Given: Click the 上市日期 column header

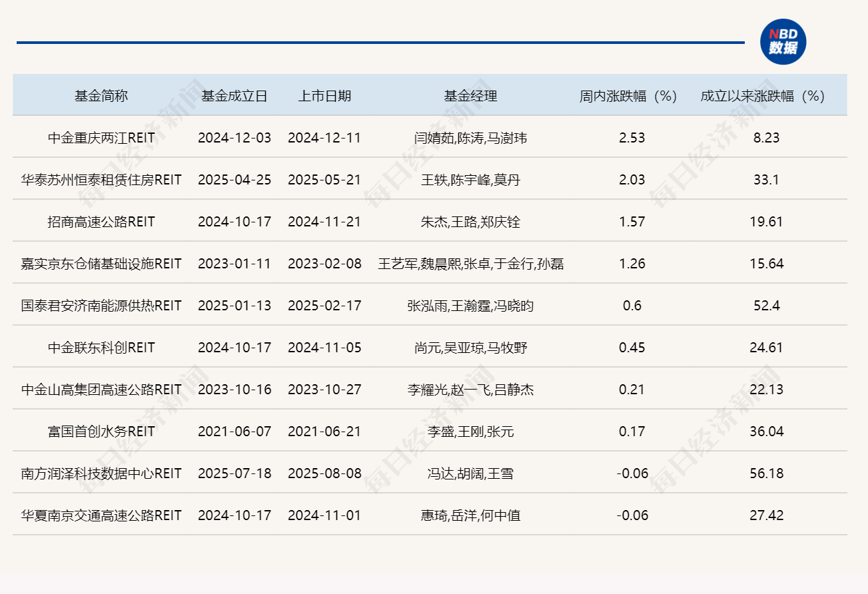Looking at the screenshot, I should (324, 96).
